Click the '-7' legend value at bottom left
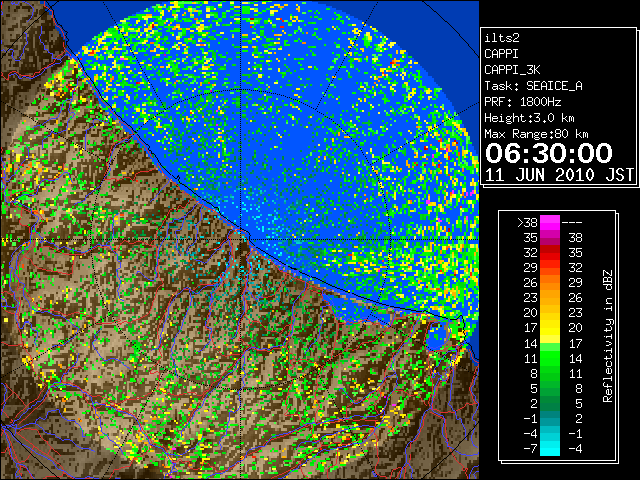Image resolution: width=640 pixels, height=480 pixels. (x=530, y=448)
